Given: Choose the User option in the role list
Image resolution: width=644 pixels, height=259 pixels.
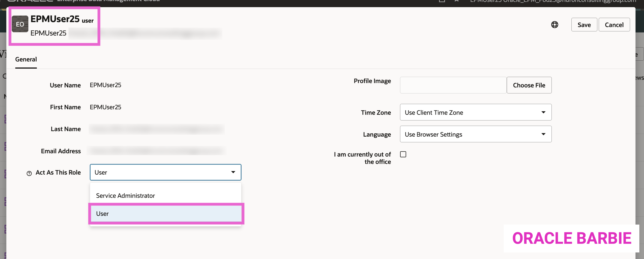Looking at the screenshot, I should [166, 214].
